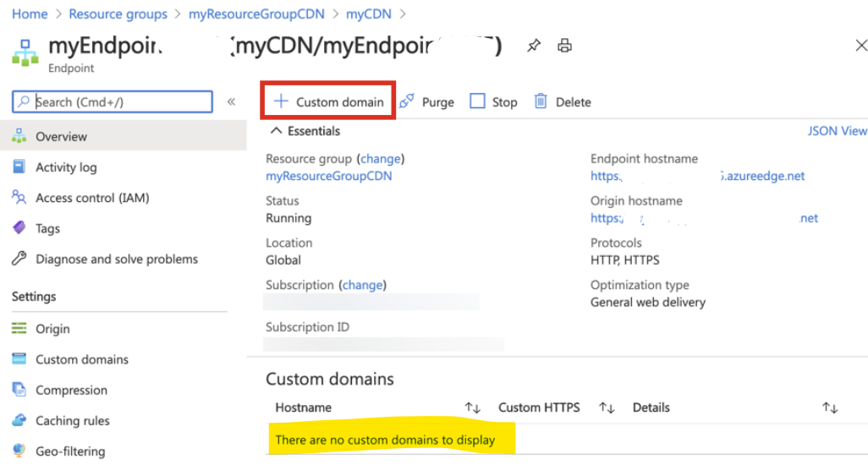Delete the endpoint
868x465 pixels.
[563, 101]
